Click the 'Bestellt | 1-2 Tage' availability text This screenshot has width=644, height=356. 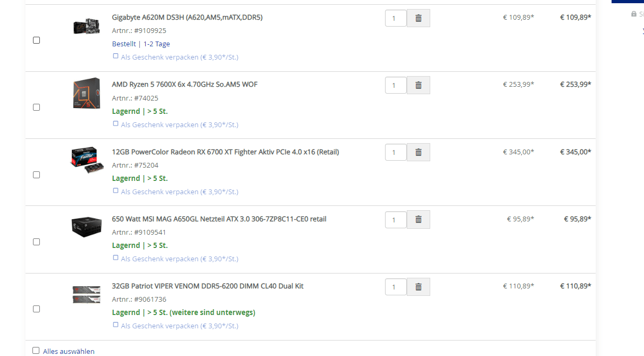click(x=141, y=44)
